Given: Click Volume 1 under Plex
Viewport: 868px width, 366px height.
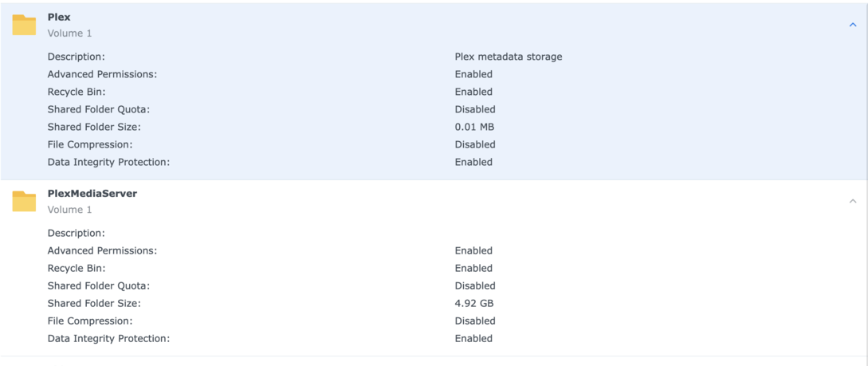Looking at the screenshot, I should point(69,33).
